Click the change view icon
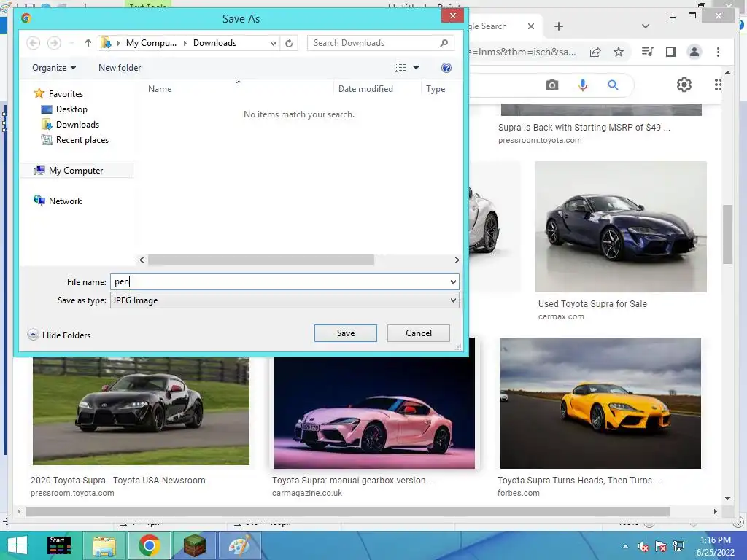The width and height of the screenshot is (747, 560). (x=400, y=68)
